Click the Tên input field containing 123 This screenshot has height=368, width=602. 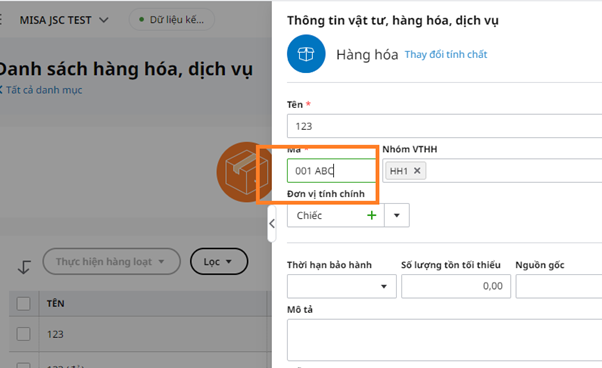[445, 126]
